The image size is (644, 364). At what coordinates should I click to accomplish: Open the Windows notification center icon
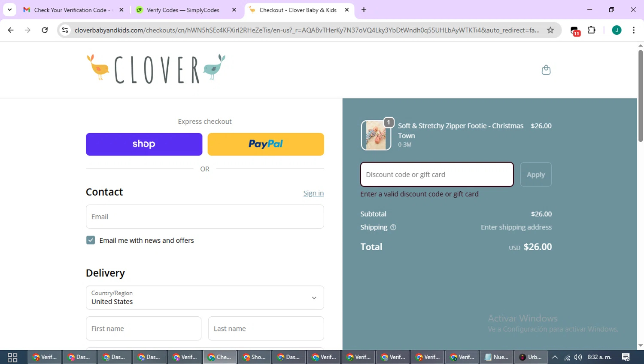[x=626, y=357]
